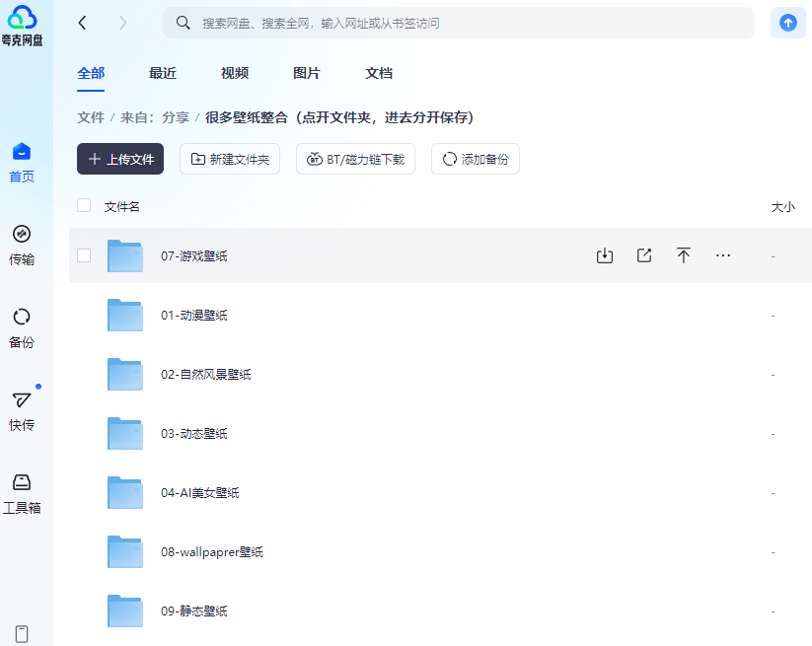The image size is (812, 646).
Task: Click the blue upload arrow icon
Action: pos(787,23)
